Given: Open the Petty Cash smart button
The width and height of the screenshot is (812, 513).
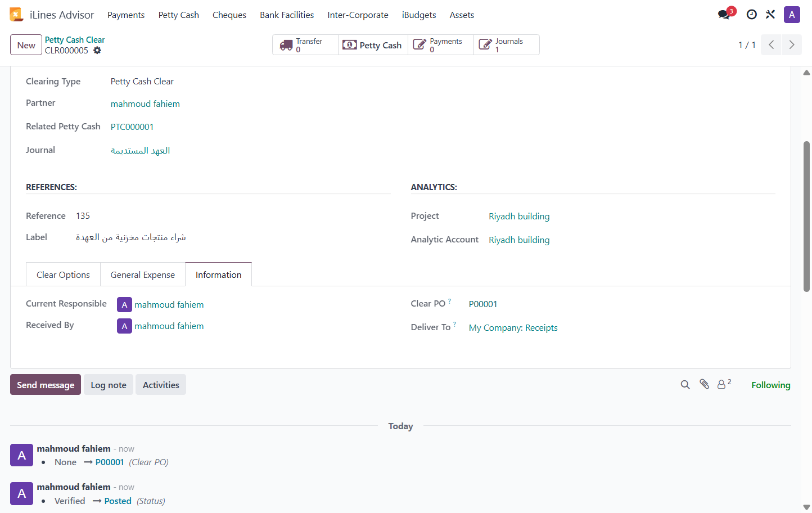Looking at the screenshot, I should point(373,45).
